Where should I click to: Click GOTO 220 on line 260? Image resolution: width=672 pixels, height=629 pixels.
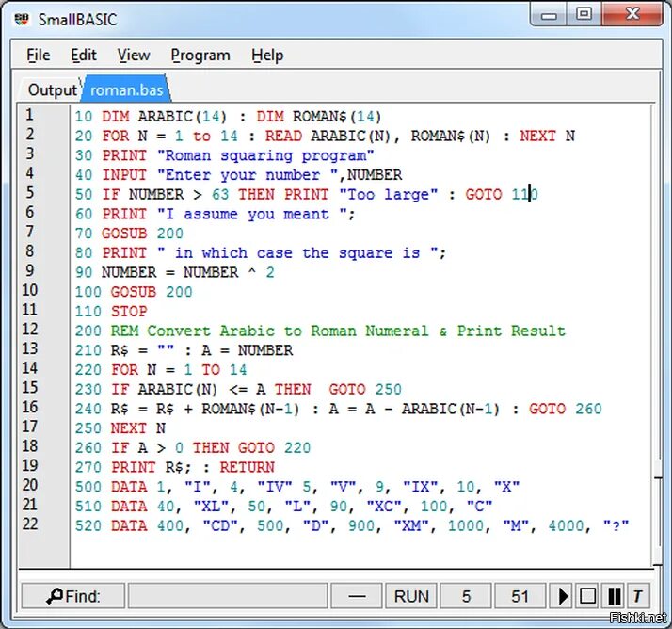pyautogui.click(x=274, y=448)
